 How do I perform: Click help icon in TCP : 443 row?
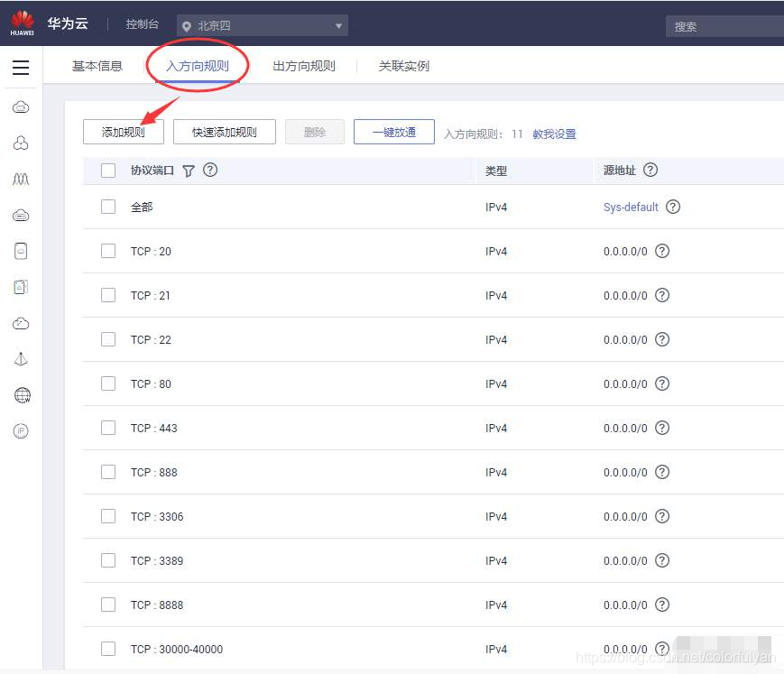tap(662, 428)
